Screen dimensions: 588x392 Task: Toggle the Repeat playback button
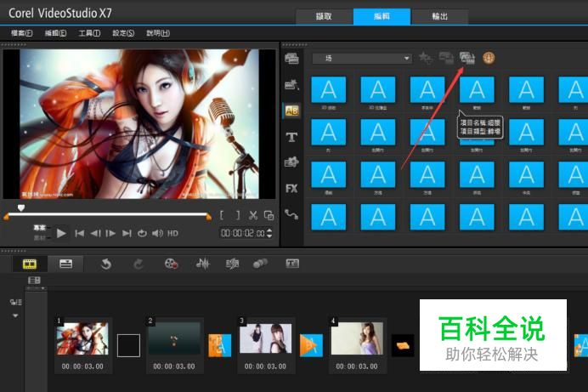pyautogui.click(x=142, y=233)
